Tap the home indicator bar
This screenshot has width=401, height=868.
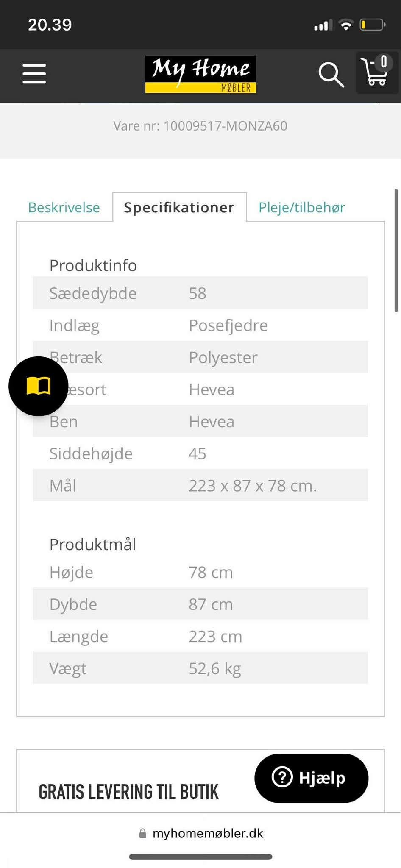[x=200, y=857]
